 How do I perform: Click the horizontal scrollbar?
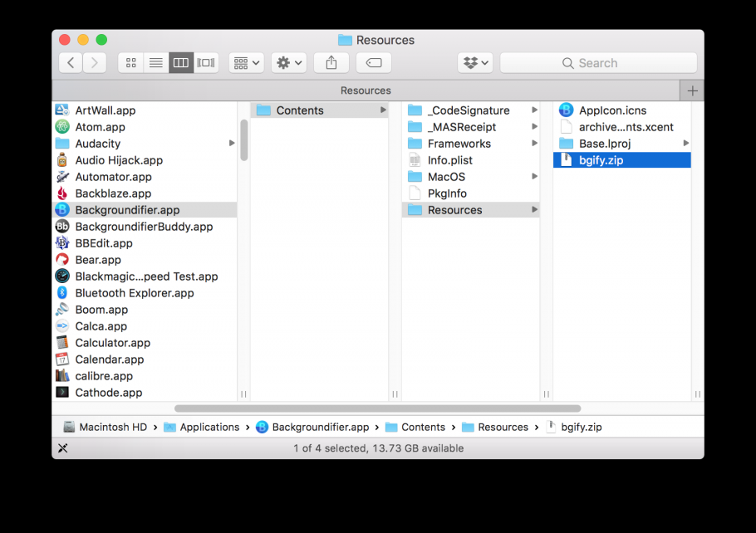pyautogui.click(x=377, y=408)
